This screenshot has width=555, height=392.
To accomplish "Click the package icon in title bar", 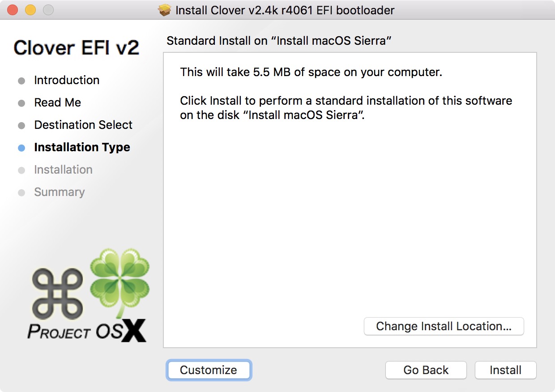I will 165,10.
